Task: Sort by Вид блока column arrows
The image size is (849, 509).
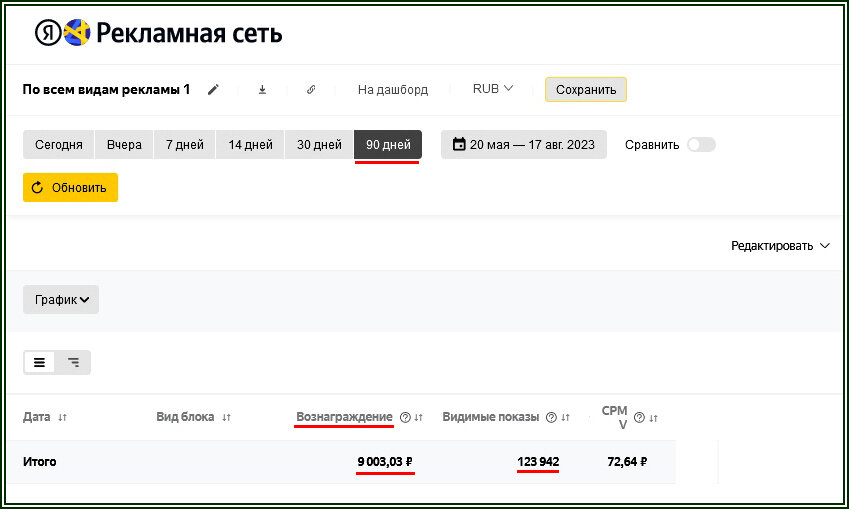Action: tap(226, 417)
